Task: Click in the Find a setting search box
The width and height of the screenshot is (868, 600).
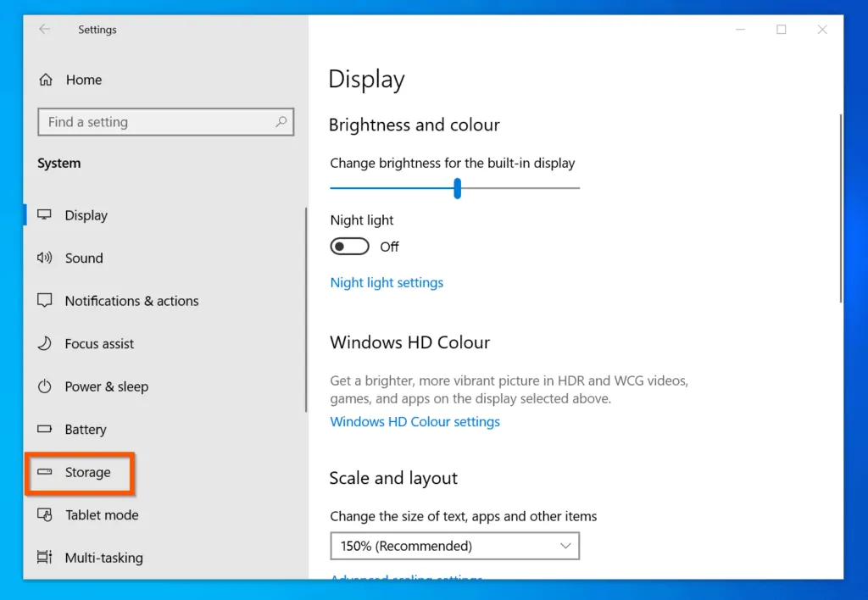Action: [x=165, y=122]
